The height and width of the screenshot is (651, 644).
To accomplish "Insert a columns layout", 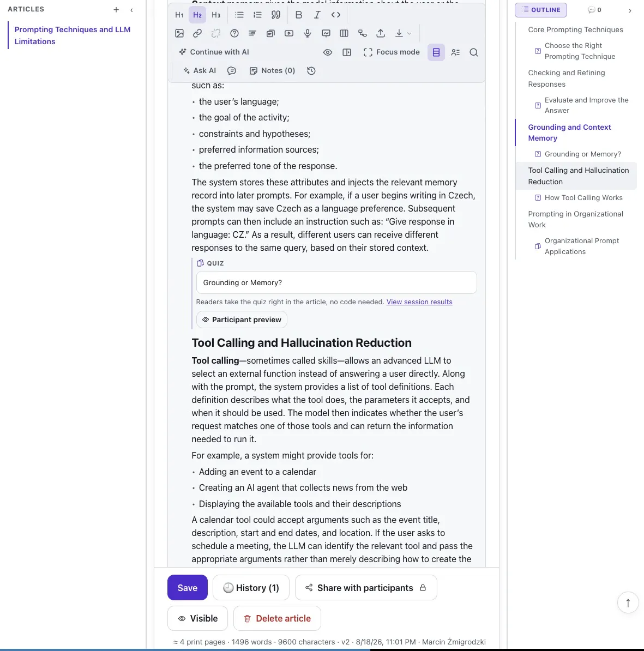I will point(344,33).
